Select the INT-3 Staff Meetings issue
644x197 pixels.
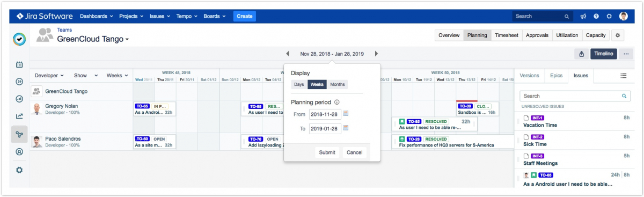point(575,159)
